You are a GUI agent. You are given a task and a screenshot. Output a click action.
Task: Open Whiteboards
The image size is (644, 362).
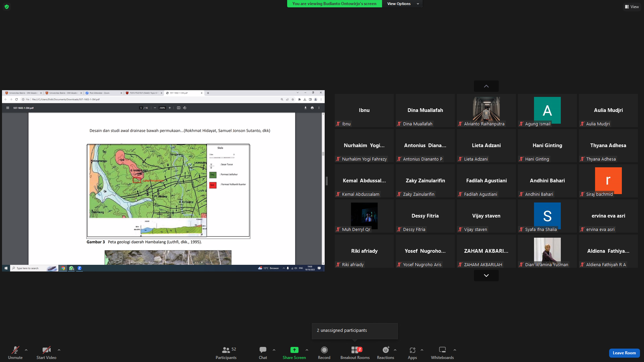[x=442, y=353]
